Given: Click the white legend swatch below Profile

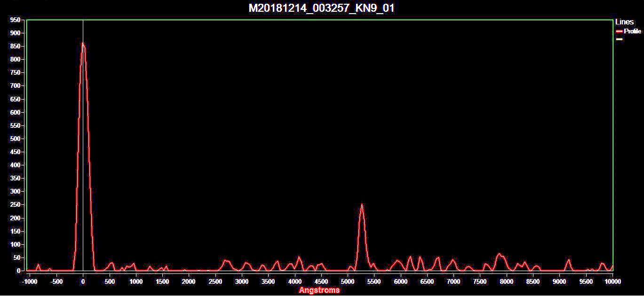Looking at the screenshot, I should [619, 39].
